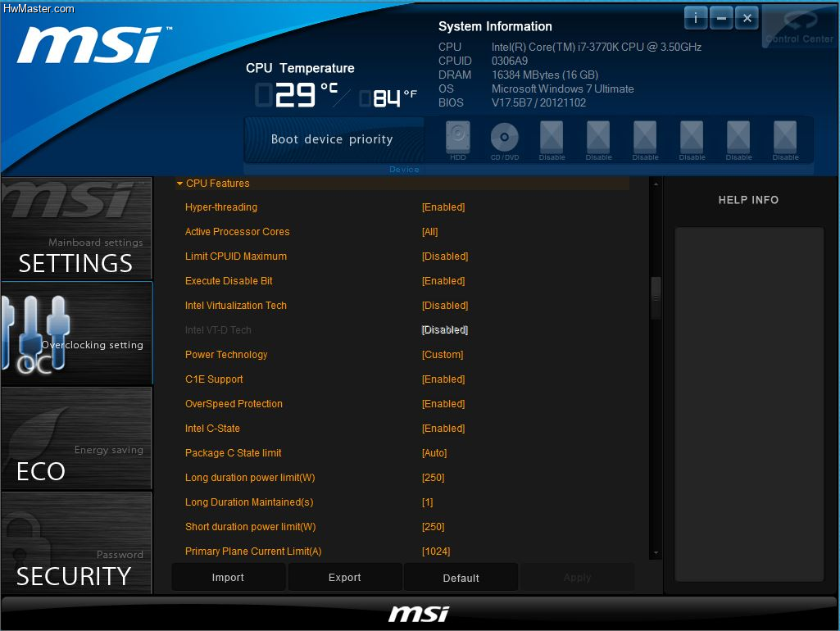This screenshot has width=840, height=631.
Task: Click the Export button
Action: coord(345,578)
